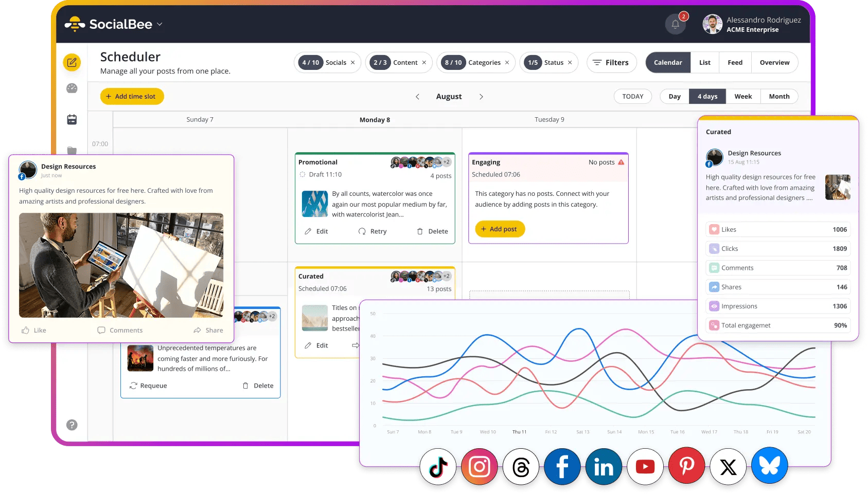
Task: Open Alessandro Rodriguez profile menu
Action: tap(752, 24)
